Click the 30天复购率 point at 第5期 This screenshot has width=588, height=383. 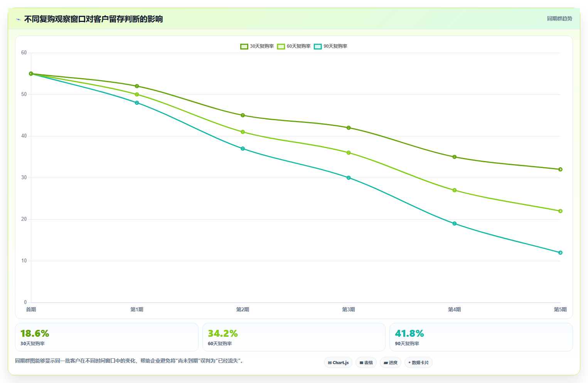tap(560, 170)
